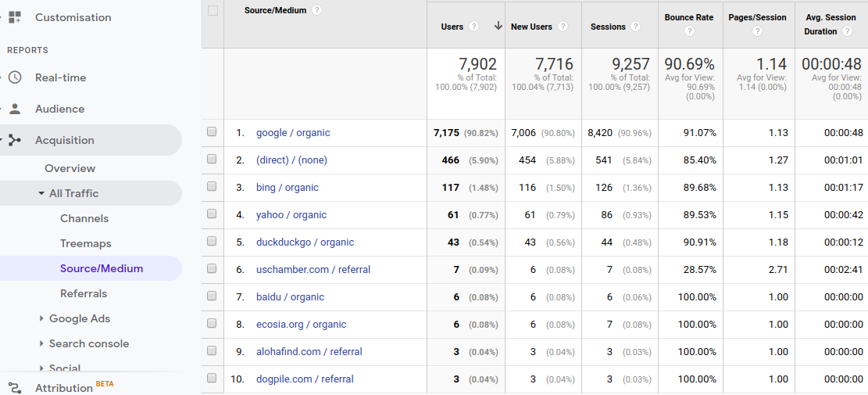Viewport: 868px width, 395px height.
Task: Click the Acquisition branching arrows icon
Action: [15, 140]
